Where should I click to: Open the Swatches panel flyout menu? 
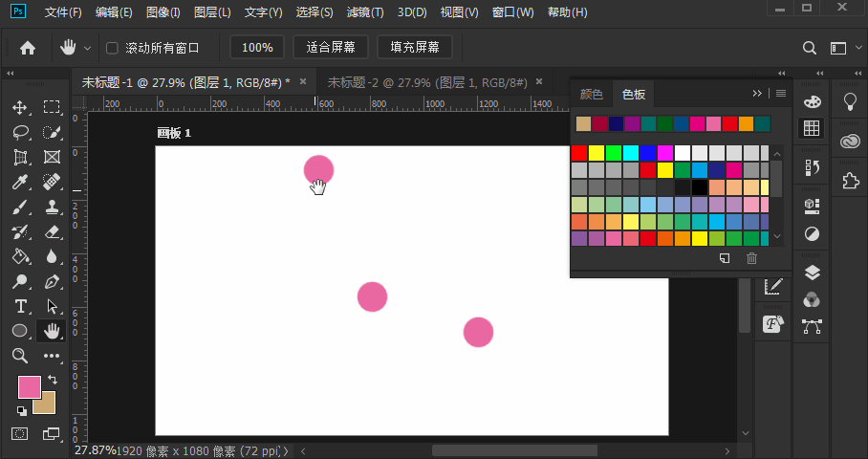[x=781, y=94]
